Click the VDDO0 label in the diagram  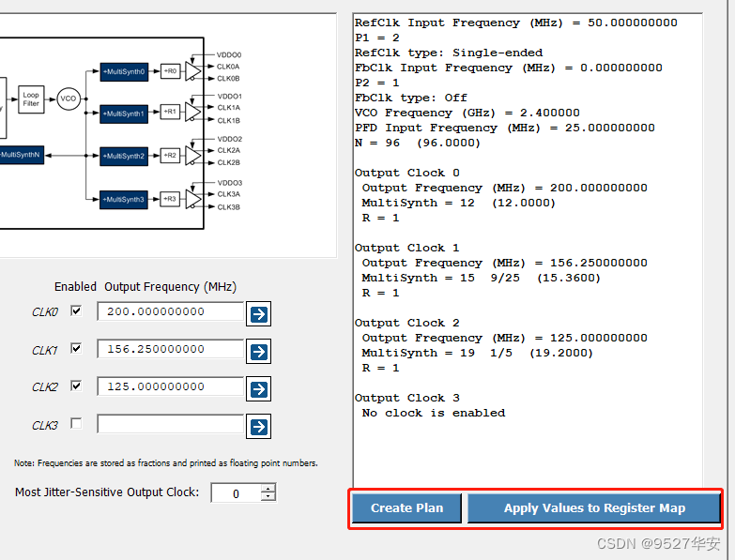pyautogui.click(x=229, y=54)
